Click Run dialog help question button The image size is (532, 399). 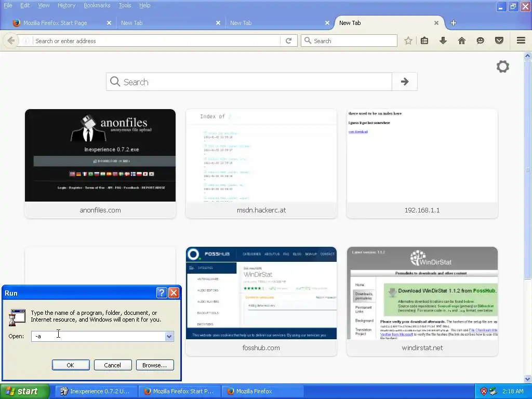162,293
